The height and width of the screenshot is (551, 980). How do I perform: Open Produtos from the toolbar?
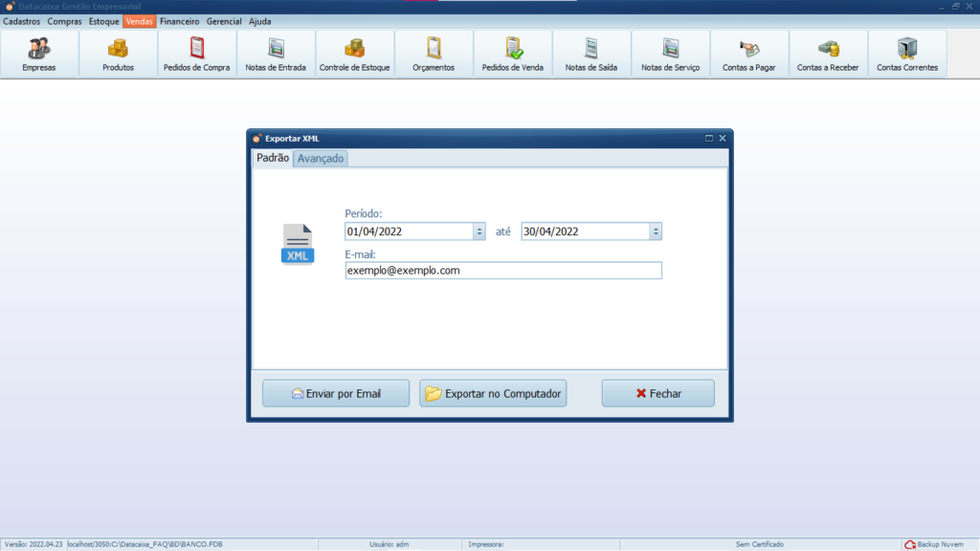pyautogui.click(x=118, y=54)
